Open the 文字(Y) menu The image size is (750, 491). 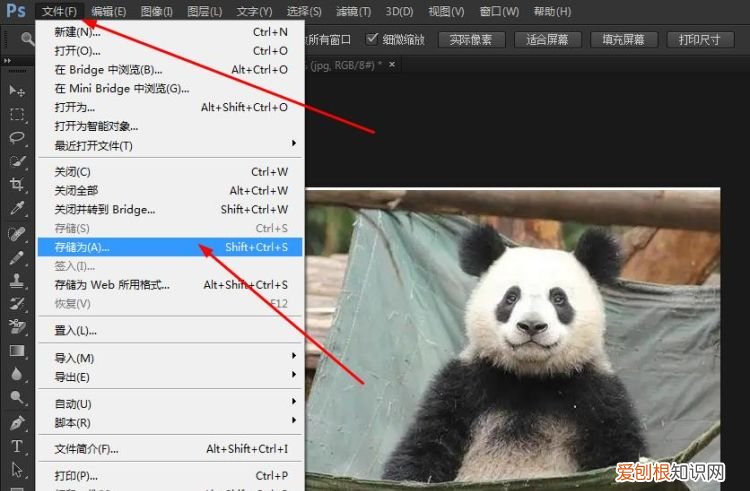pos(254,11)
